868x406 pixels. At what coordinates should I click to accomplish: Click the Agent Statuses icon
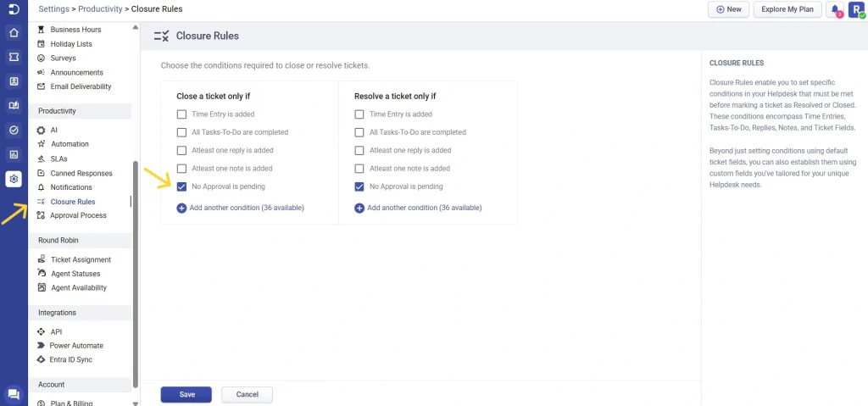pos(41,273)
